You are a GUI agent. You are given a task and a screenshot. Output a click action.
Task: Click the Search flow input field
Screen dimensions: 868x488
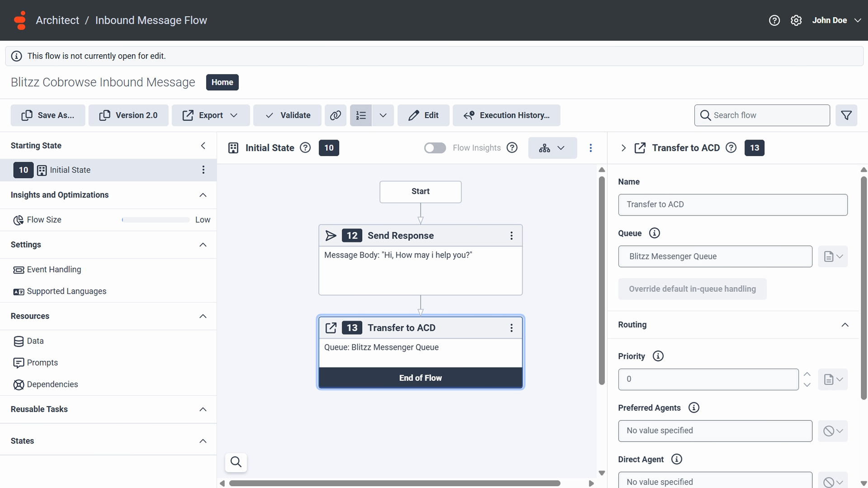click(769, 115)
